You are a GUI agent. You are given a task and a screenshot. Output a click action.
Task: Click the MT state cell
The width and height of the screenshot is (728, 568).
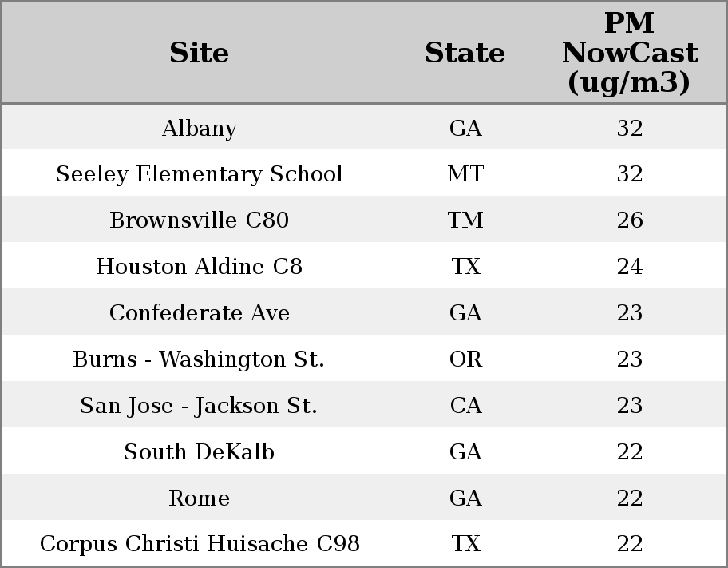[x=465, y=174]
